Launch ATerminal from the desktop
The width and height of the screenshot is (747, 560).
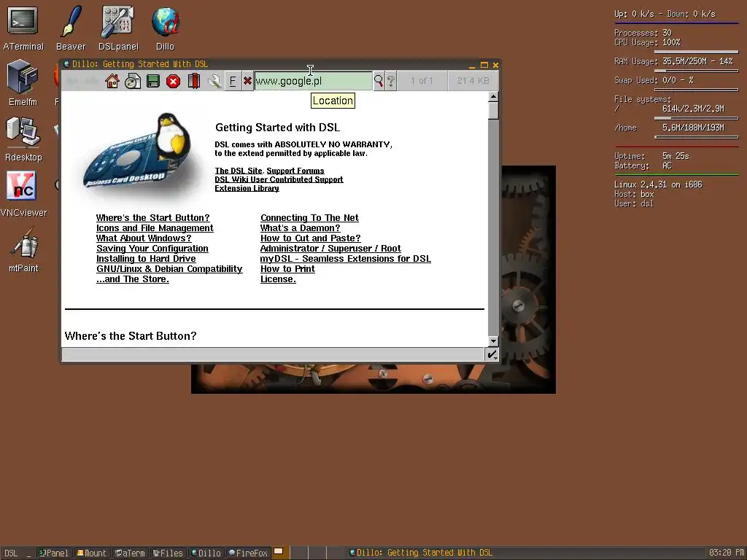click(x=23, y=28)
